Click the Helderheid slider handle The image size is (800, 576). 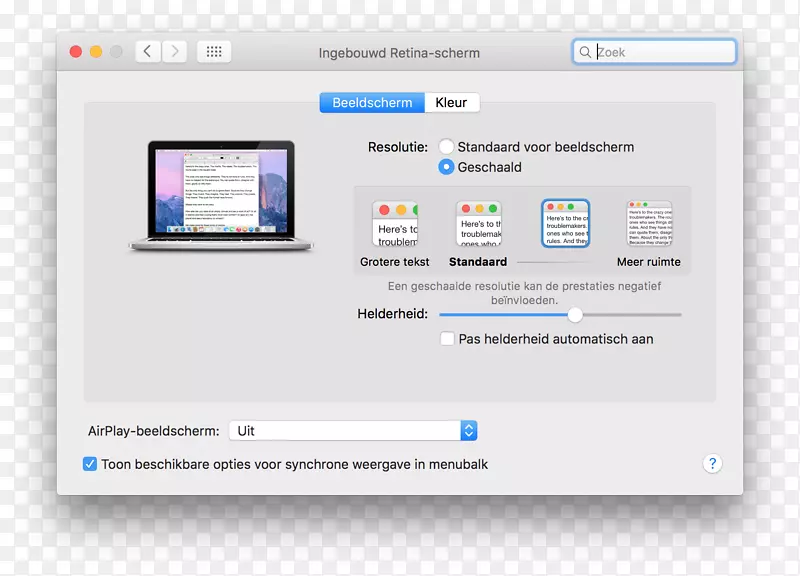click(x=575, y=315)
